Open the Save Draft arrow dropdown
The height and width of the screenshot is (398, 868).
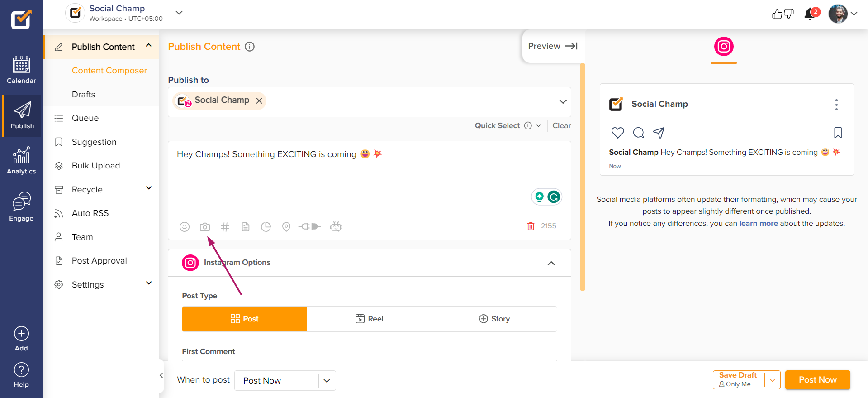coord(773,380)
